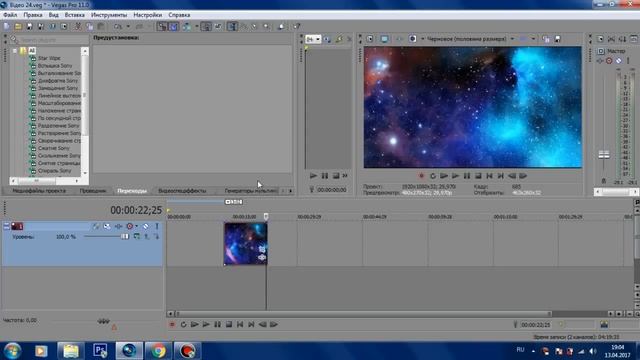Click Loop playback on the timeline transport
This screenshot has width=640, height=360.
pos(183,324)
